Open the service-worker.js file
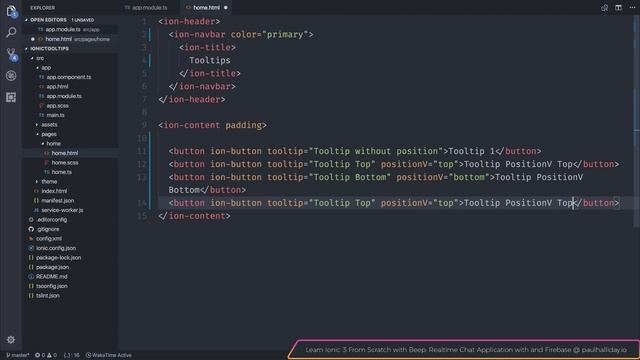Image resolution: width=640 pixels, height=360 pixels. pos(70,210)
